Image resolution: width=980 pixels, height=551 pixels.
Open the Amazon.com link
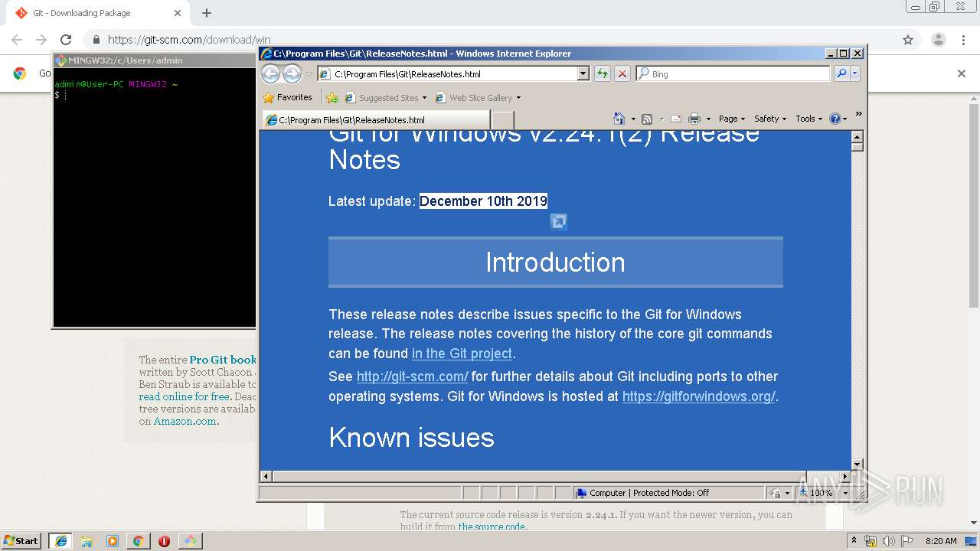click(x=185, y=421)
